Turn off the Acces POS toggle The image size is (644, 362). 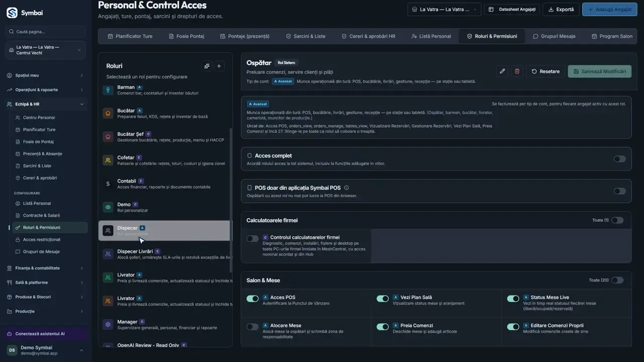(253, 299)
